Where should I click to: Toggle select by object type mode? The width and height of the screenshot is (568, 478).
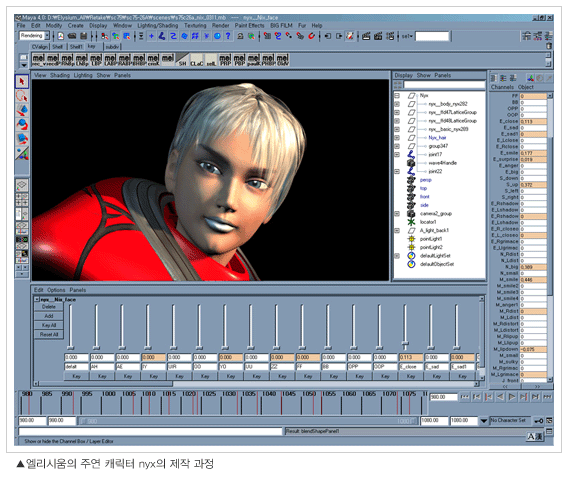pos(116,36)
